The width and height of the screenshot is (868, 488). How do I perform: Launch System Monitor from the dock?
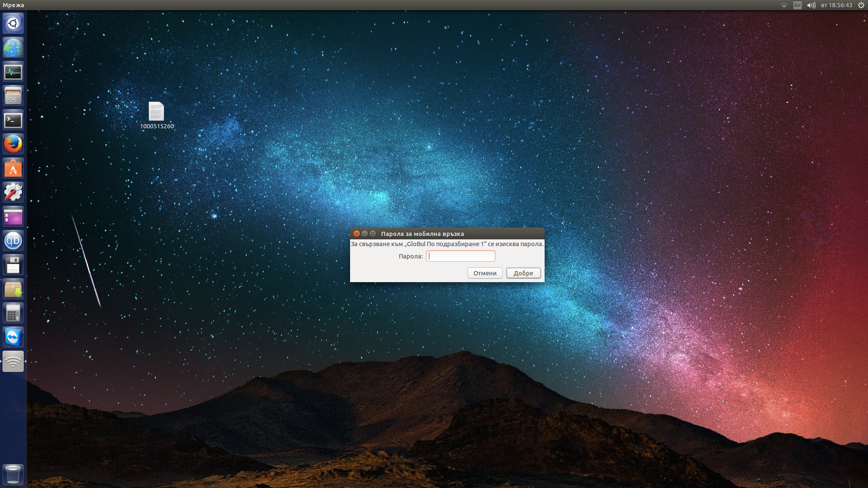[x=13, y=72]
